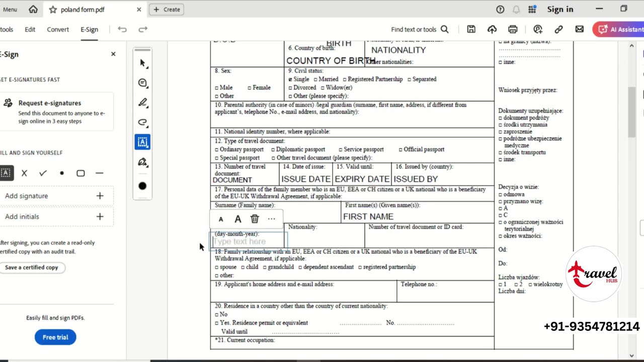Screen dimensions: 644x362
Task: Click the vertical scrollbar thumb
Action: (632, 112)
